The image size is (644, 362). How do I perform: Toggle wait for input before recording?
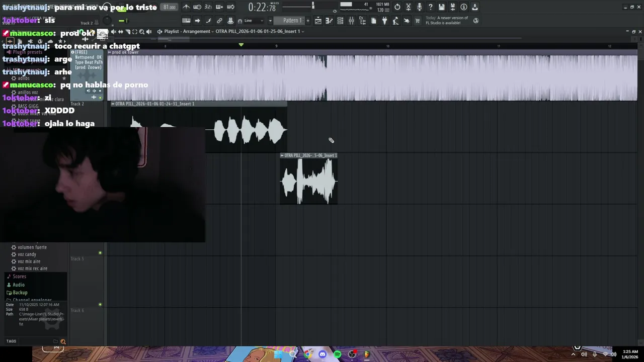197,7
